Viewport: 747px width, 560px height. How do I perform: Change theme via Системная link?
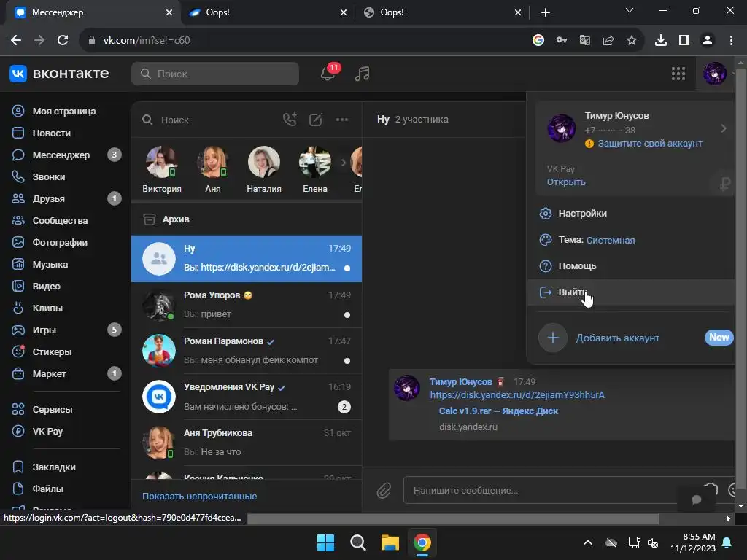pos(611,241)
